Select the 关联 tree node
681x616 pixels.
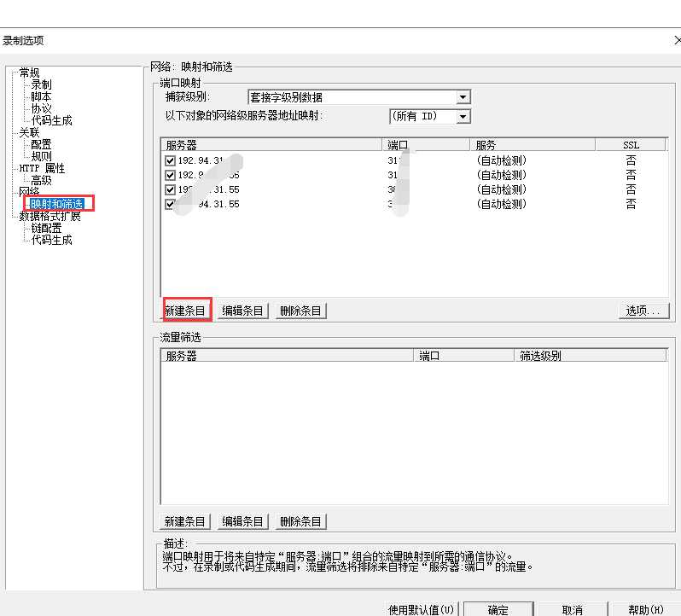(x=29, y=132)
